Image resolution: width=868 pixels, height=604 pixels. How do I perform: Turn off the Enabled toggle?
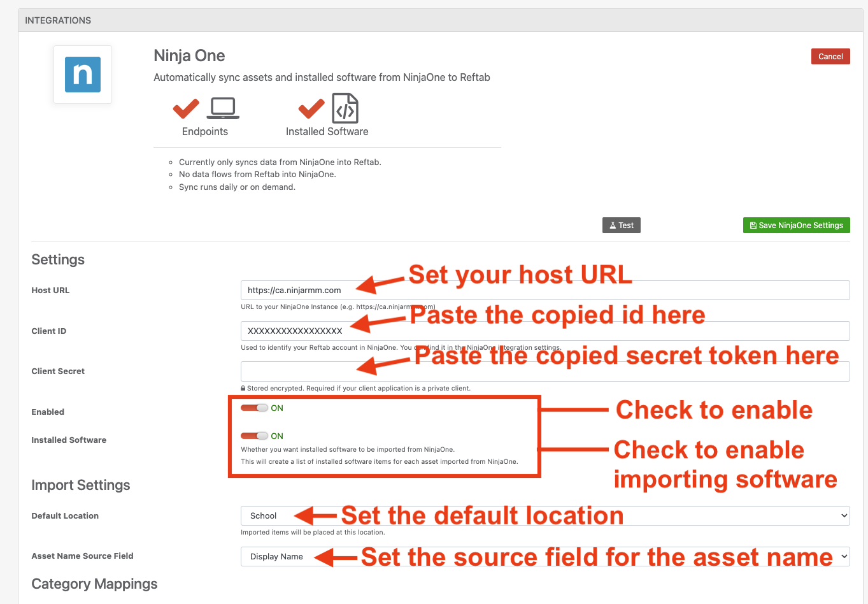pyautogui.click(x=254, y=408)
